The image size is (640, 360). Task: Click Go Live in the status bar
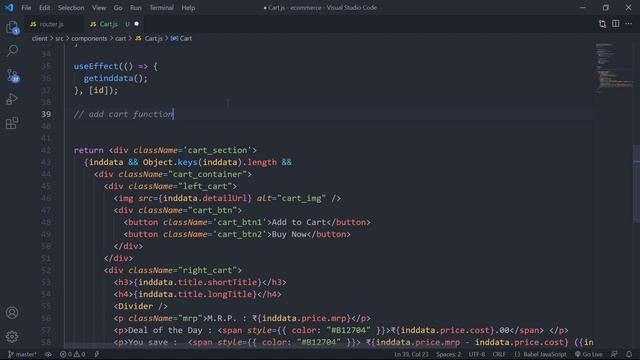(x=589, y=354)
